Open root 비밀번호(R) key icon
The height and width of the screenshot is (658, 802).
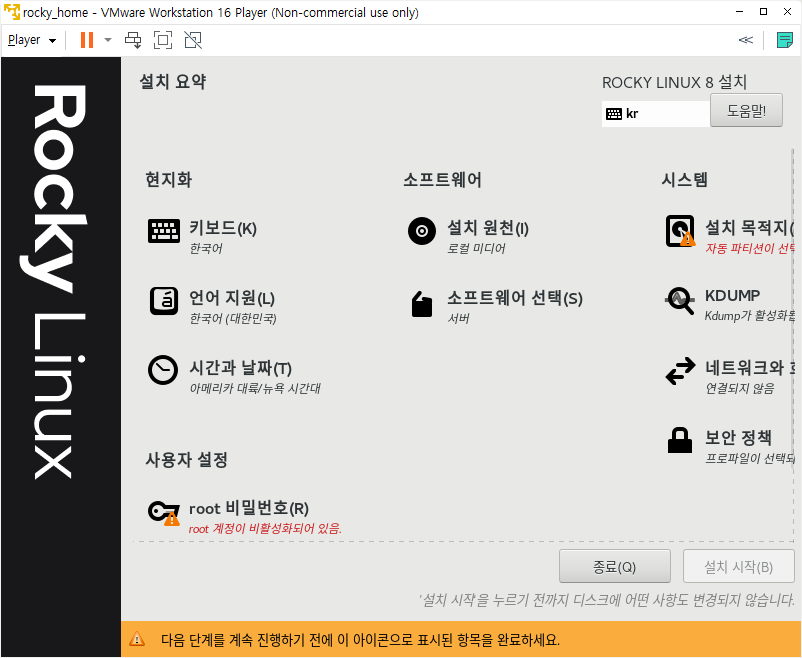164,513
